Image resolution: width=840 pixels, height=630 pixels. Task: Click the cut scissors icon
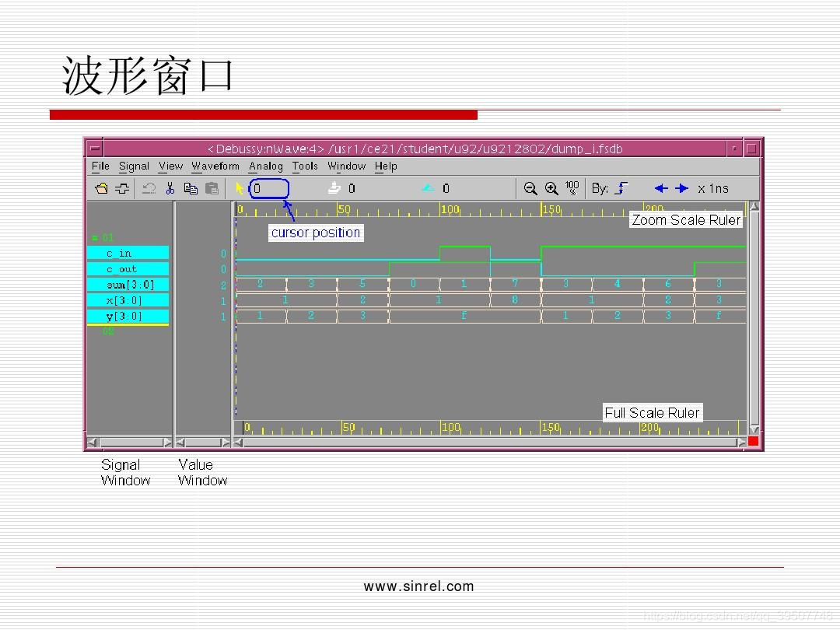170,188
